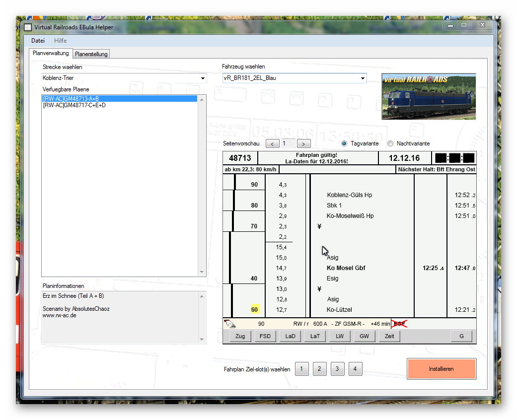Go to the next preview page with the > arrow
Image resolution: width=517 pixels, height=420 pixels.
point(303,143)
